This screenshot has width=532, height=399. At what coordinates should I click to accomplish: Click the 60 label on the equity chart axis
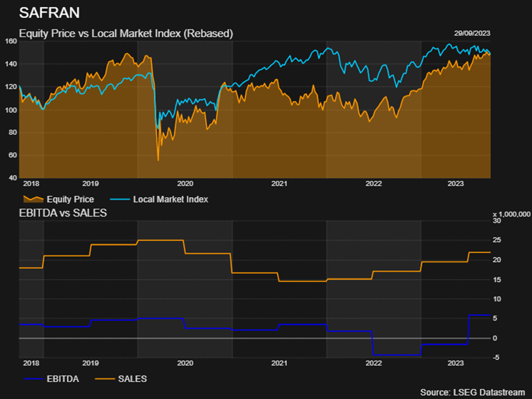[x=13, y=155]
